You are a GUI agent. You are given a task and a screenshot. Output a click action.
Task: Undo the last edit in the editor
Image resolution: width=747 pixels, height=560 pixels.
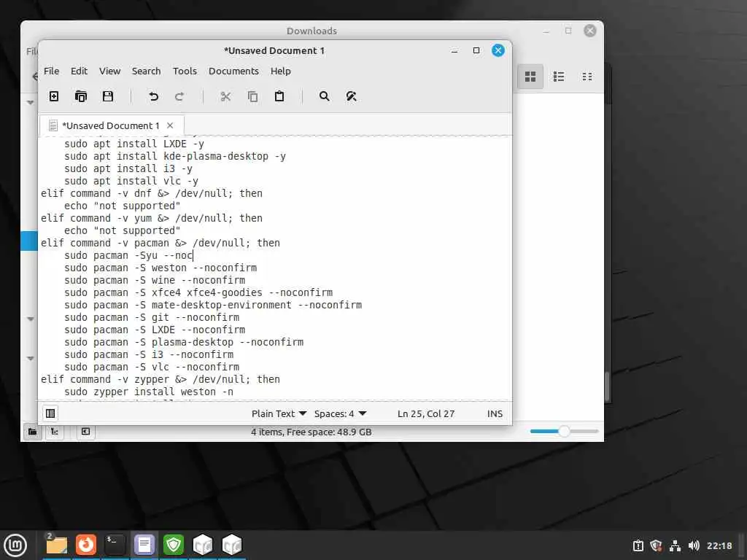tap(153, 96)
